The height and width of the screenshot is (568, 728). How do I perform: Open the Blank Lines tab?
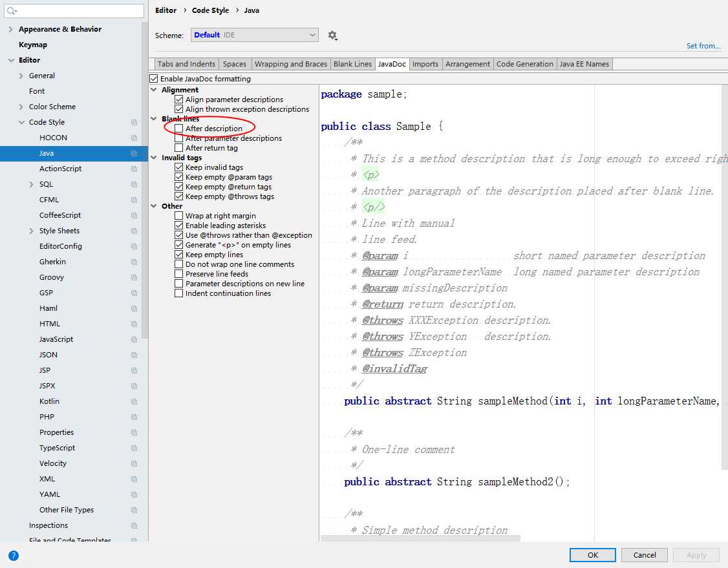[x=352, y=64]
